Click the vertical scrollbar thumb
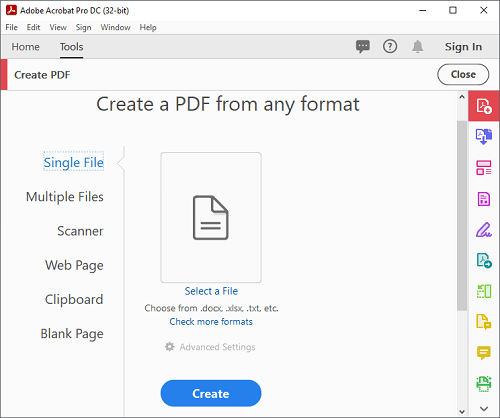 pyautogui.click(x=462, y=216)
